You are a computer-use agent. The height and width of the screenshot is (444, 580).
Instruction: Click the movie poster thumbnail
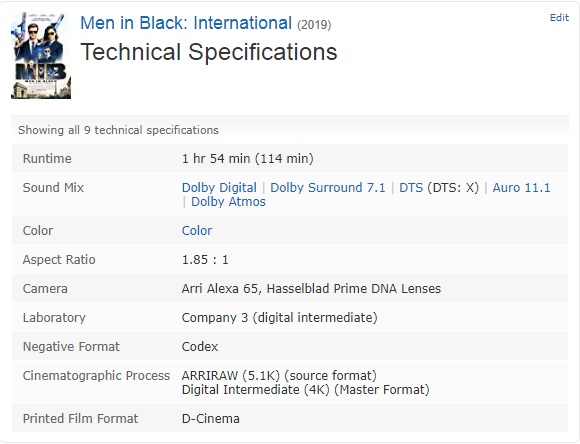tap(41, 56)
